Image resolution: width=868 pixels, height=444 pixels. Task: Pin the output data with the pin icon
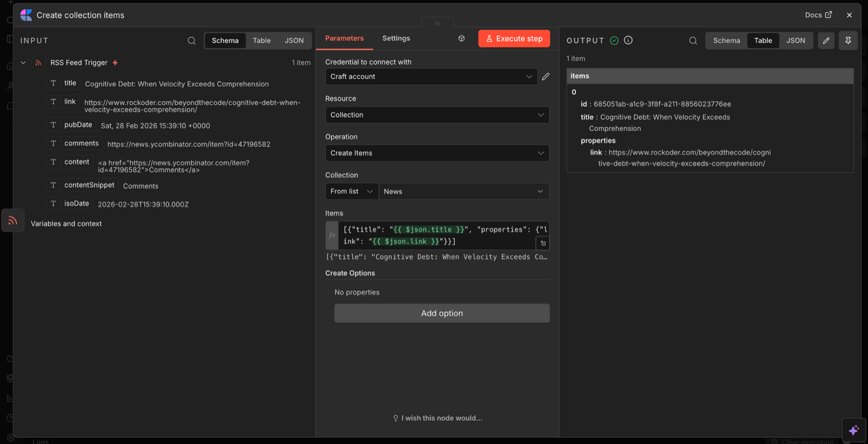coord(848,40)
